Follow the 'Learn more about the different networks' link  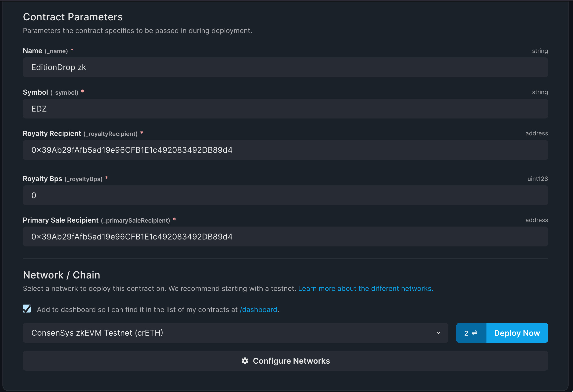[x=366, y=288]
